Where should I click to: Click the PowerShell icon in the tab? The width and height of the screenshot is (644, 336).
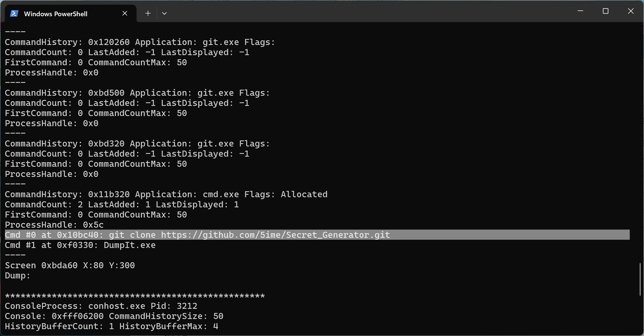14,13
